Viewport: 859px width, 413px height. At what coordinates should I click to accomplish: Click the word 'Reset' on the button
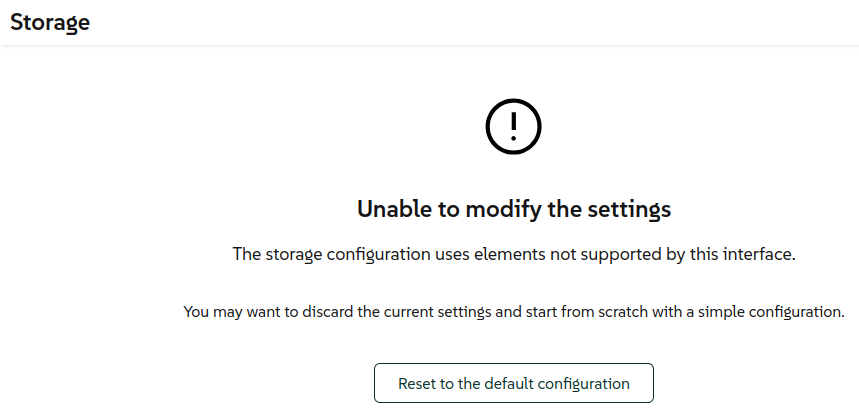tap(418, 383)
